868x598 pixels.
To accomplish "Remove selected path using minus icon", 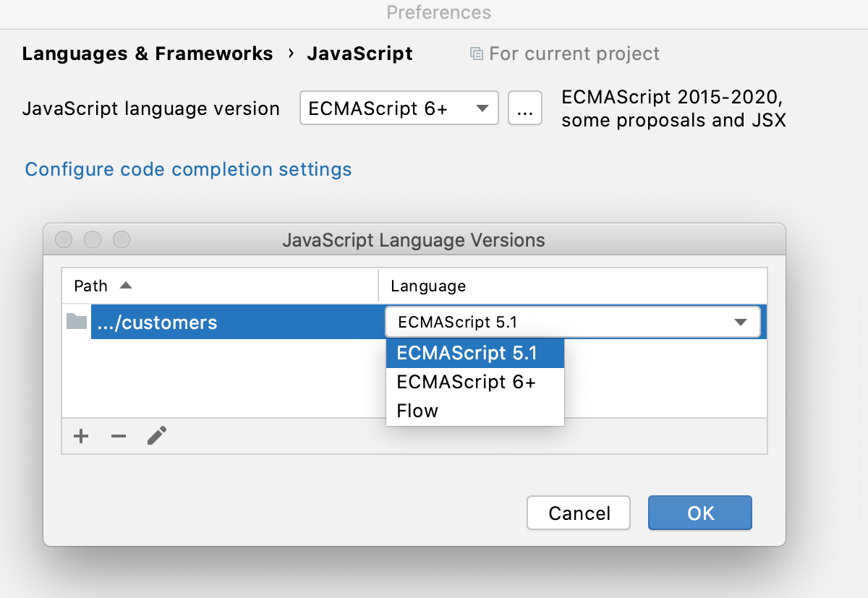I will click(x=118, y=436).
